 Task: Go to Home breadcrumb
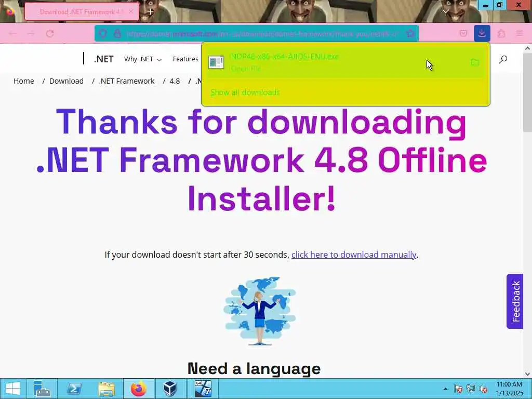[24, 81]
